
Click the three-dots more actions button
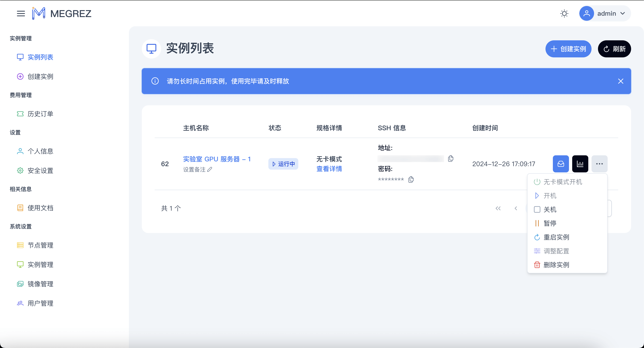click(599, 164)
